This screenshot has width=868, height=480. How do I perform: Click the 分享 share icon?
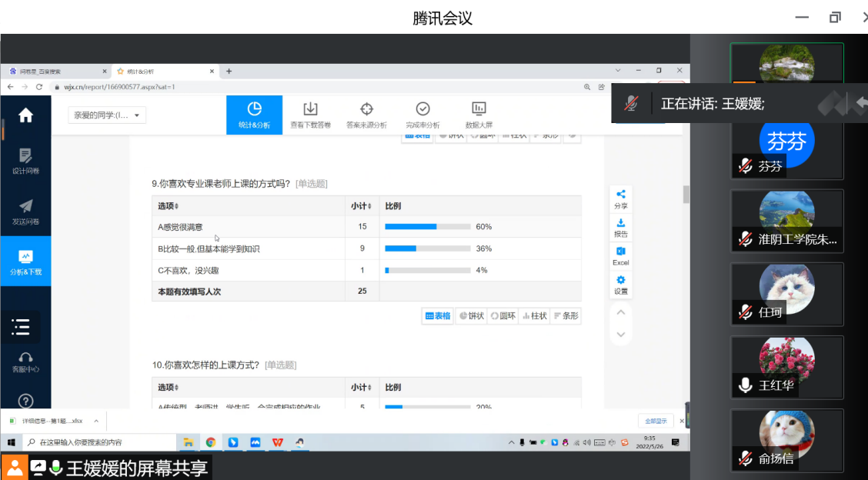point(620,195)
